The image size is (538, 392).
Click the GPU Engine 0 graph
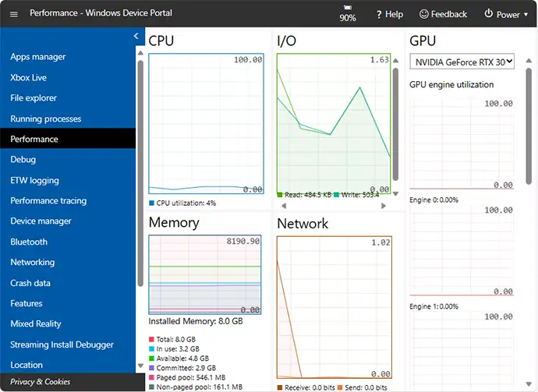pyautogui.click(x=462, y=144)
